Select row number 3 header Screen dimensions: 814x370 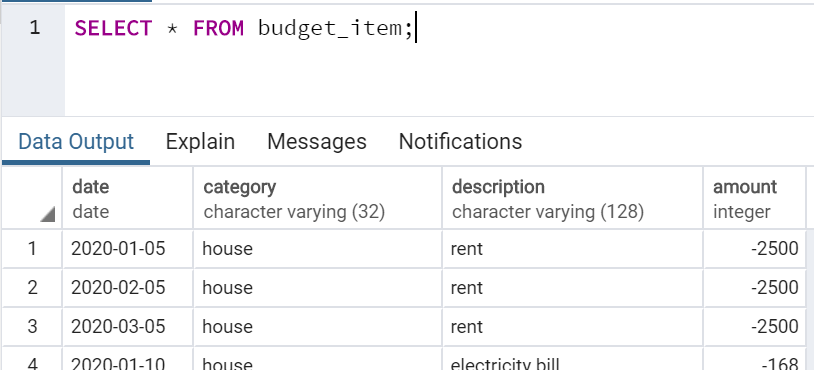coord(32,326)
